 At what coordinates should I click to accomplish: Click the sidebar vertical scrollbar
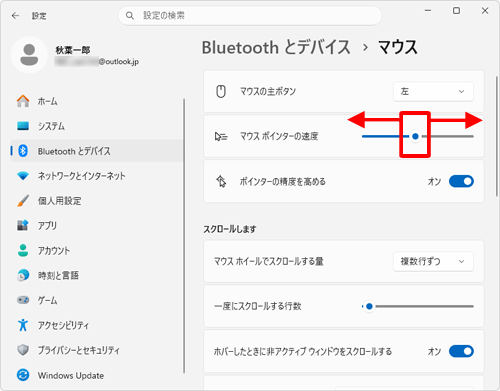click(x=184, y=236)
